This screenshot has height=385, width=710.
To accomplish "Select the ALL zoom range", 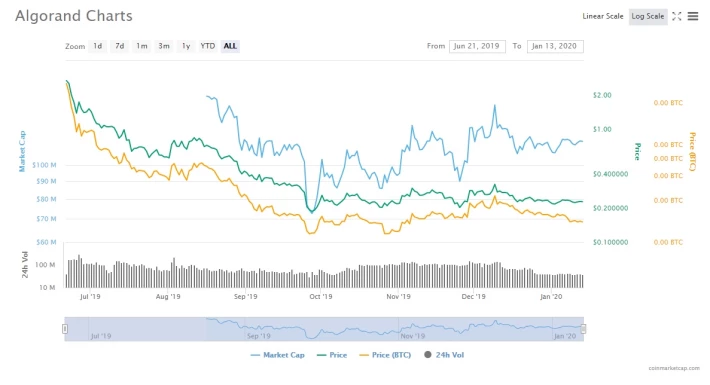I will pos(230,46).
